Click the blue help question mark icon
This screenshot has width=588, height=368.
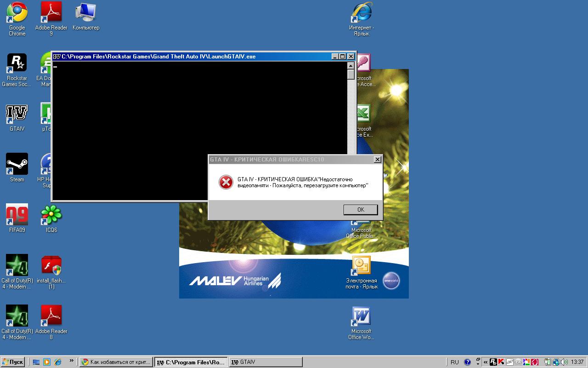(468, 362)
